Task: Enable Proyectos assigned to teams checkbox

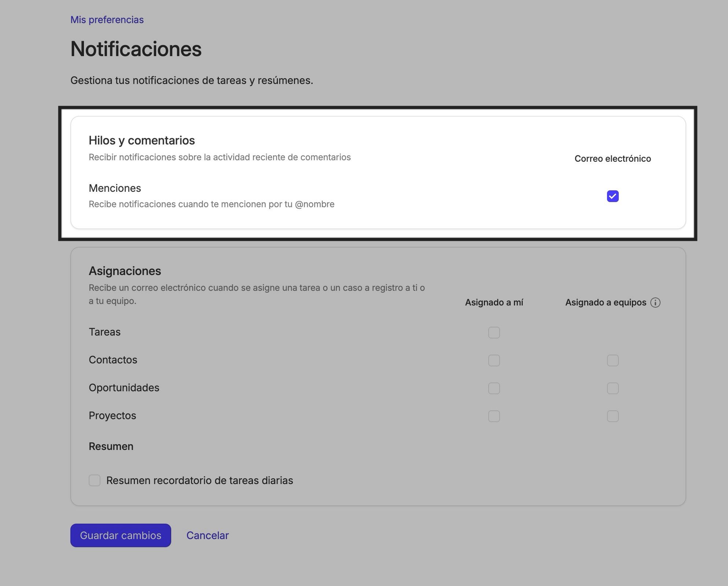Action: click(613, 416)
